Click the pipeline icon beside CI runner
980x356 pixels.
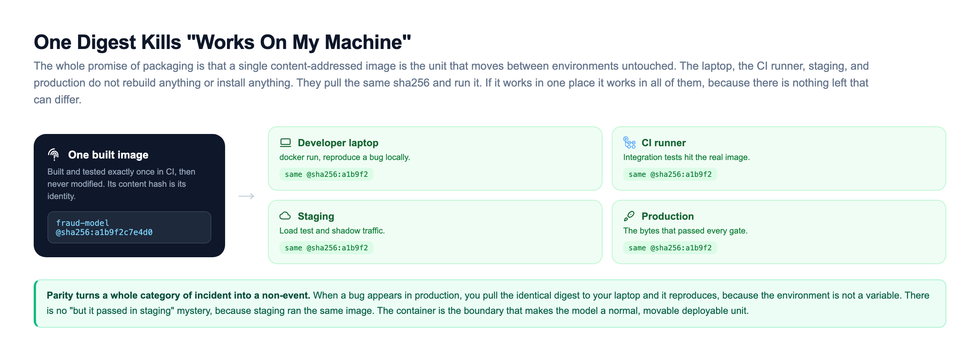[x=629, y=142]
